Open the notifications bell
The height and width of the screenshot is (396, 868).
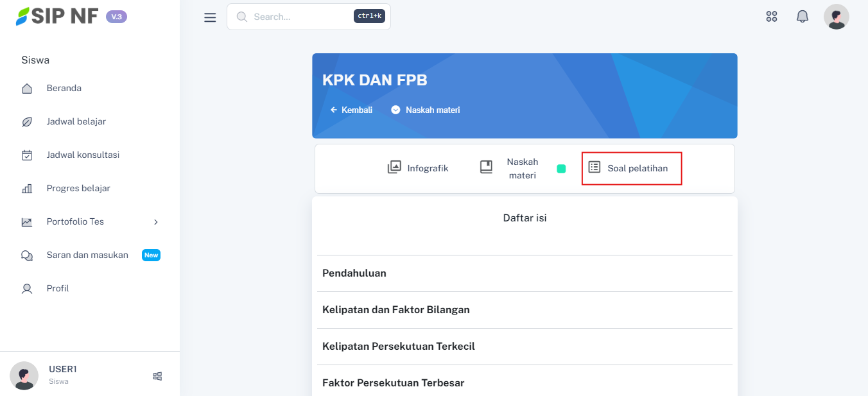pyautogui.click(x=803, y=17)
